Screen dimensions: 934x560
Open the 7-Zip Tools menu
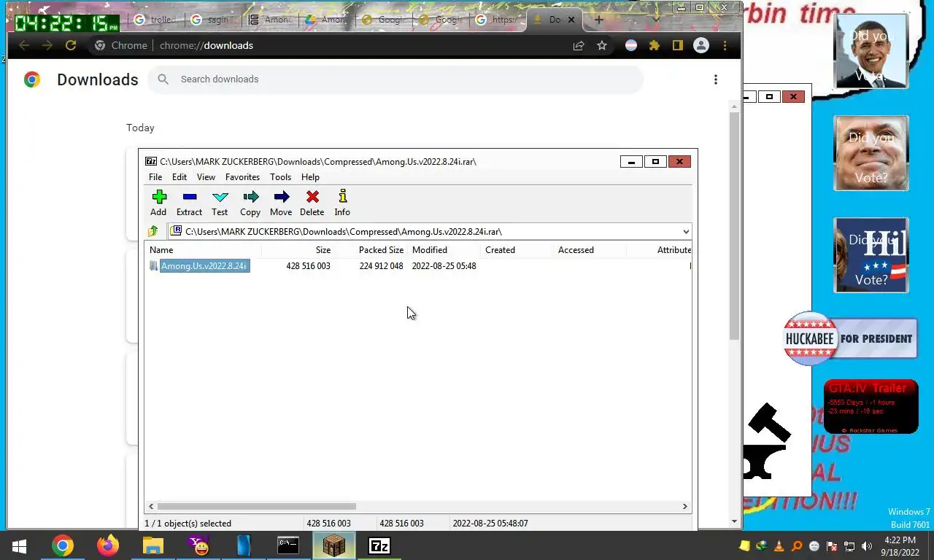(x=280, y=177)
